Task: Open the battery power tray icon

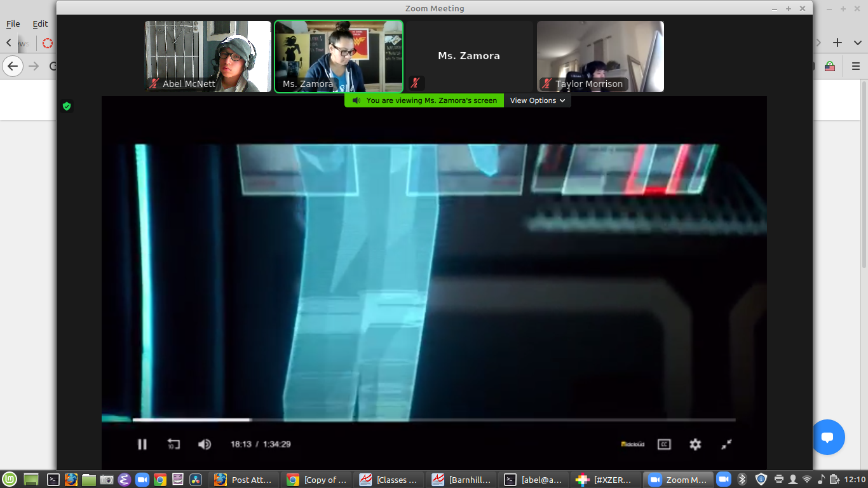Action: pos(834,480)
